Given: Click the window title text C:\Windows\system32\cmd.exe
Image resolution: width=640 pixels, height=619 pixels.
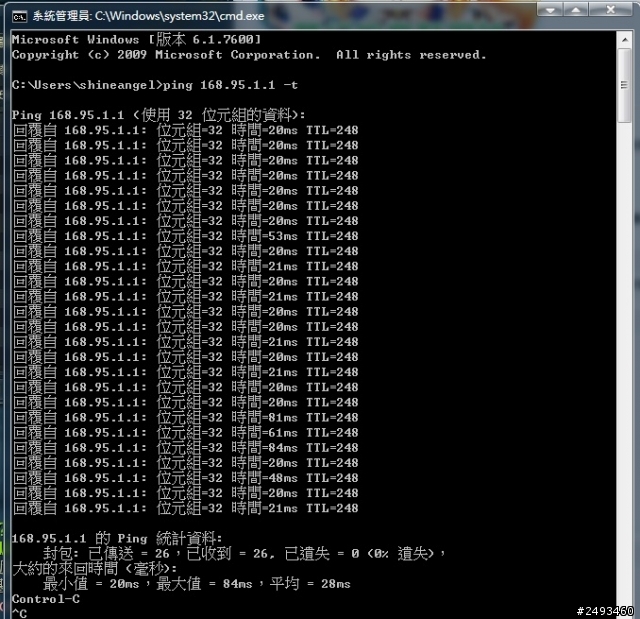Looking at the screenshot, I should pyautogui.click(x=180, y=16).
